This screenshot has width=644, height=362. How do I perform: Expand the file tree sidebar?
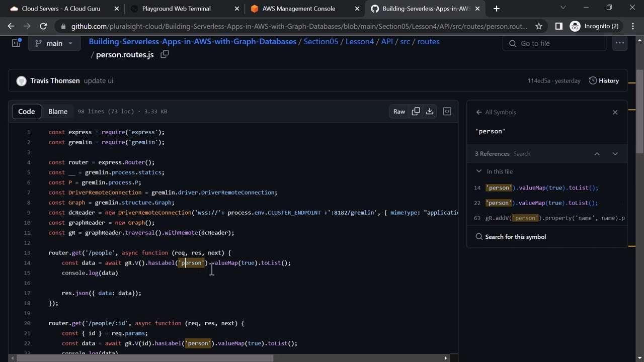click(x=16, y=43)
